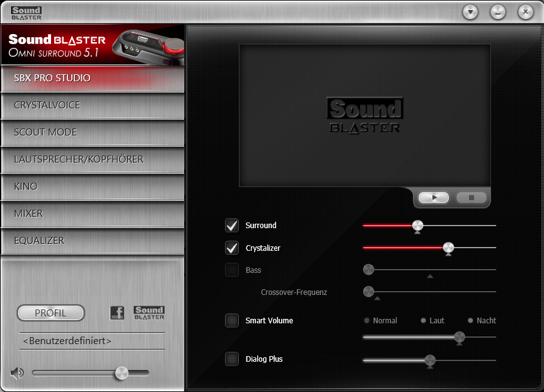Turn on Smart Volume
Viewport: 544px width, 392px height.
tap(232, 321)
